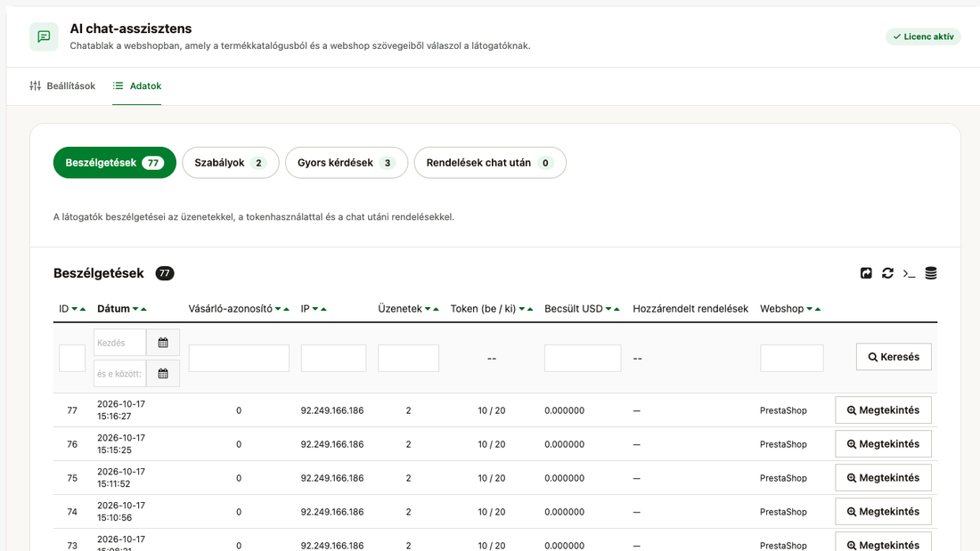The height and width of the screenshot is (551, 980).
Task: View conversation 74 with Megtekintés
Action: coord(883,512)
